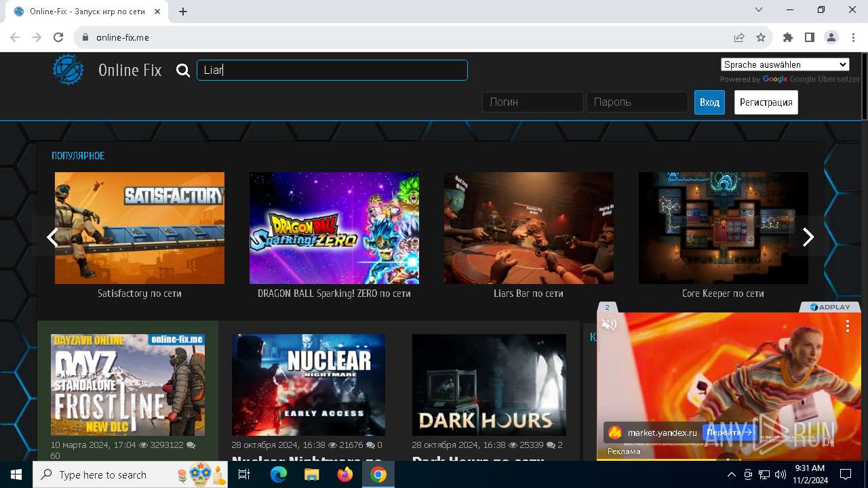868x488 pixels.
Task: Open the Nuclear Nightmare post image
Action: coord(309,384)
